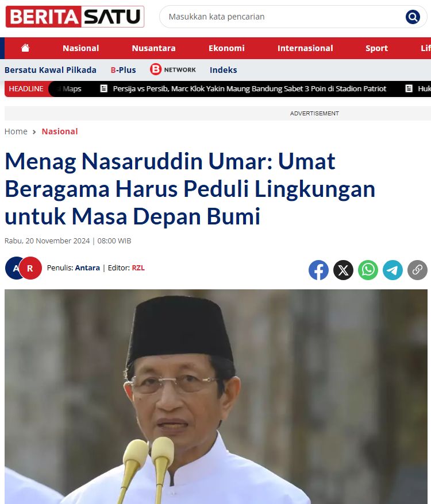Screen dimensions: 431x504
Task: Open the B Network logo link
Action: pos(173,69)
